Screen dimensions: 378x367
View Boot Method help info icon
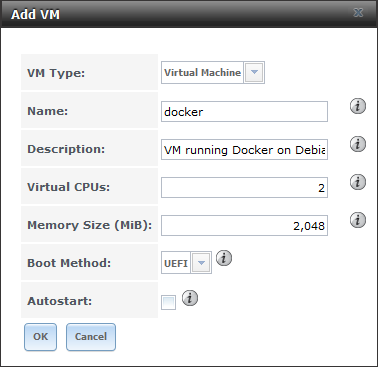(224, 258)
